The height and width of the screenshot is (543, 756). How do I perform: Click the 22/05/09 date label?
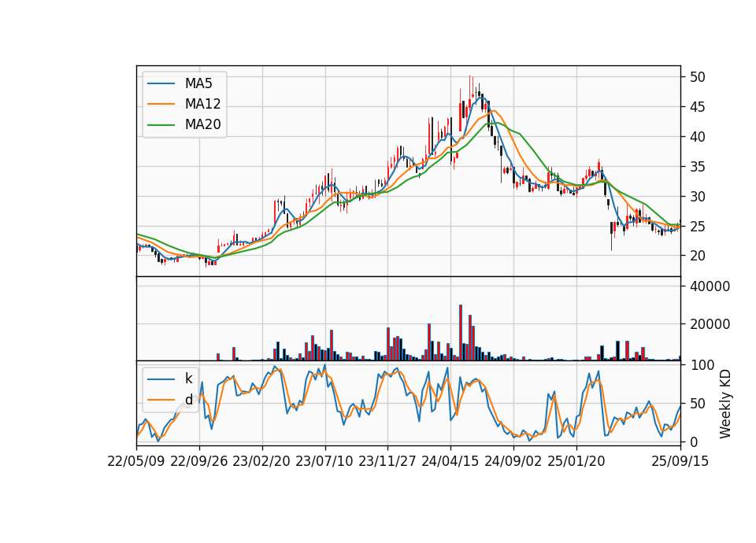click(136, 461)
